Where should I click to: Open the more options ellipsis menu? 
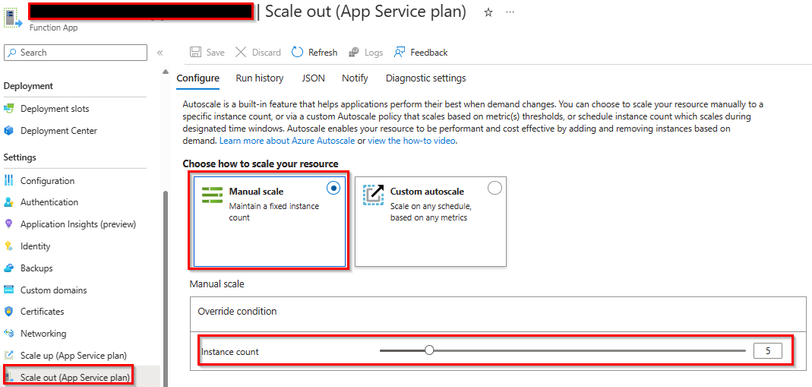pyautogui.click(x=510, y=12)
